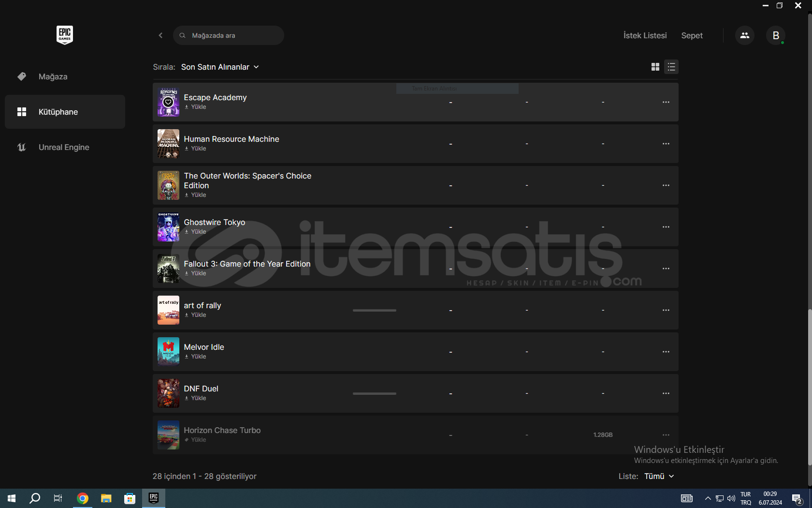
Task: Select Kütüphane in sidebar
Action: pyautogui.click(x=65, y=112)
